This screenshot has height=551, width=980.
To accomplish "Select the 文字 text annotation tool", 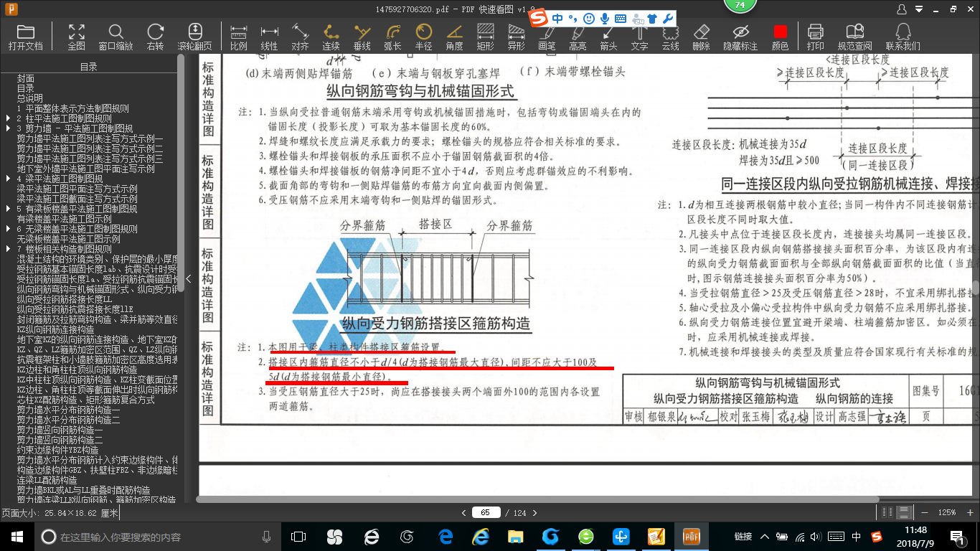I will pyautogui.click(x=639, y=37).
